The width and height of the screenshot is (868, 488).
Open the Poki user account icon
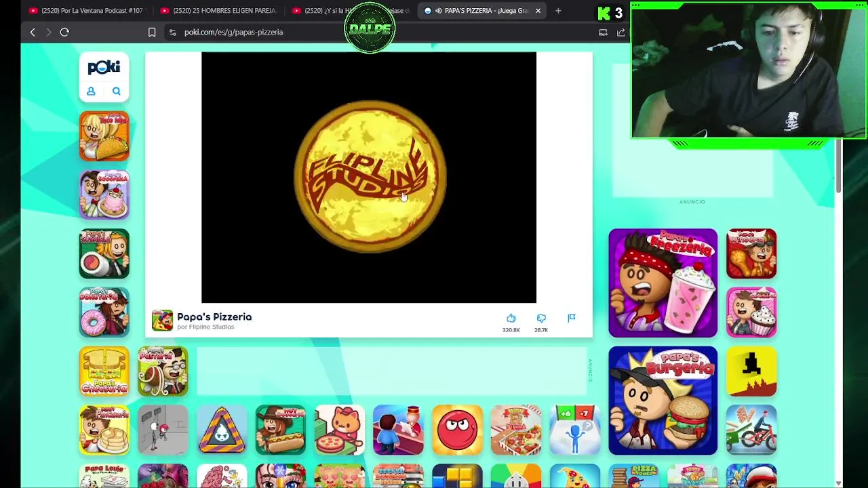click(91, 91)
